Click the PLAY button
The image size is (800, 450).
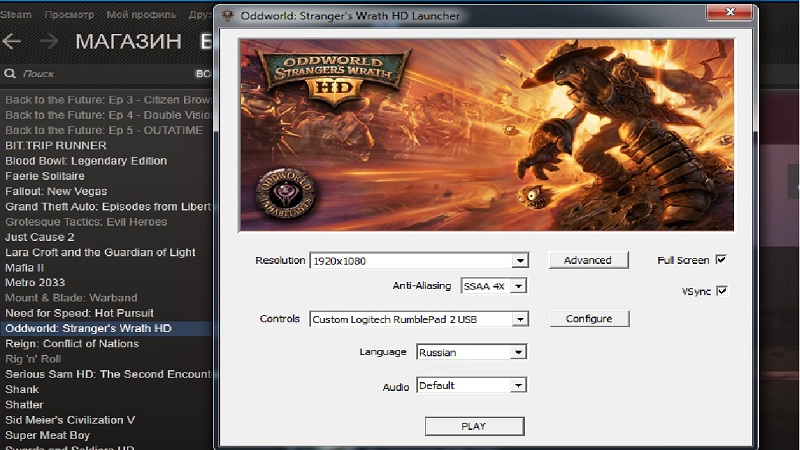pyautogui.click(x=474, y=427)
